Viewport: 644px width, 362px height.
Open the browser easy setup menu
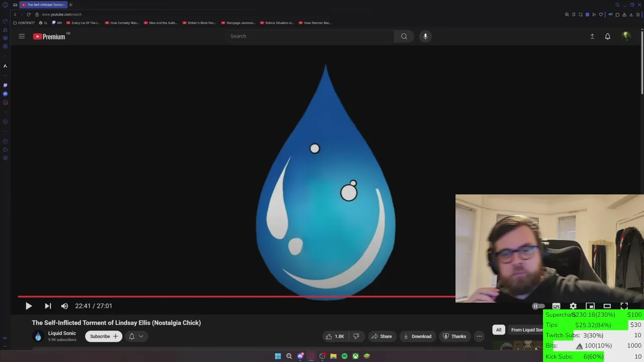click(638, 15)
